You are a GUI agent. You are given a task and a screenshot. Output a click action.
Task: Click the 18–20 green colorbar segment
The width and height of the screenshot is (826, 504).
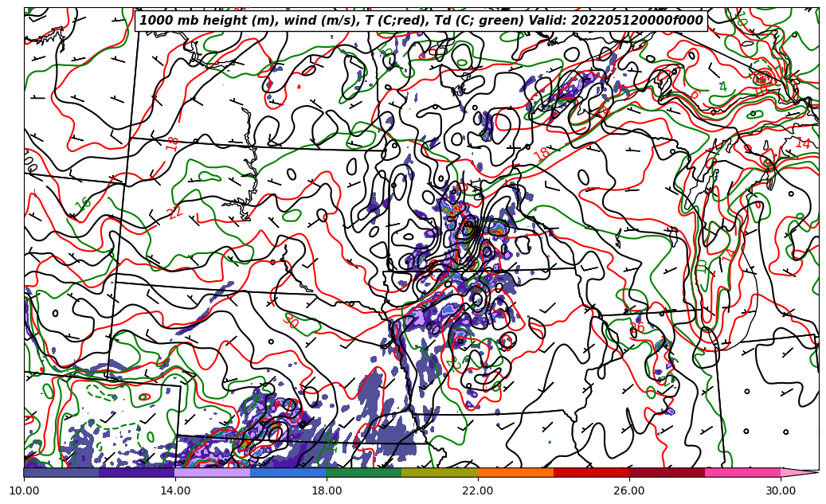[364, 472]
